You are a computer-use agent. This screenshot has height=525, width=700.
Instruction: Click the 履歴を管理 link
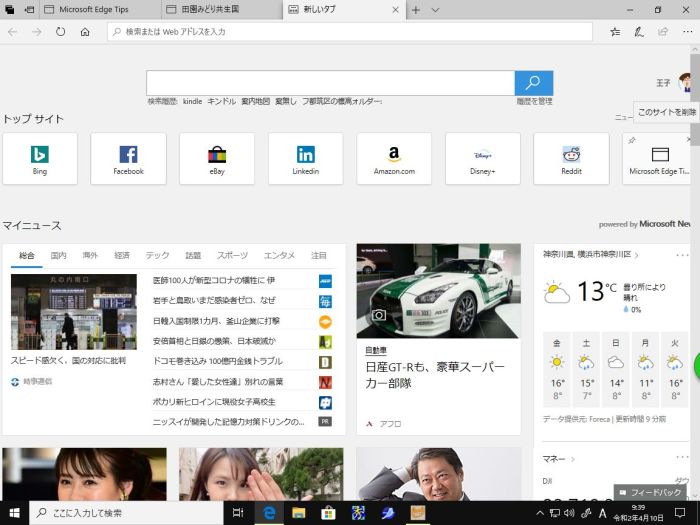click(534, 102)
